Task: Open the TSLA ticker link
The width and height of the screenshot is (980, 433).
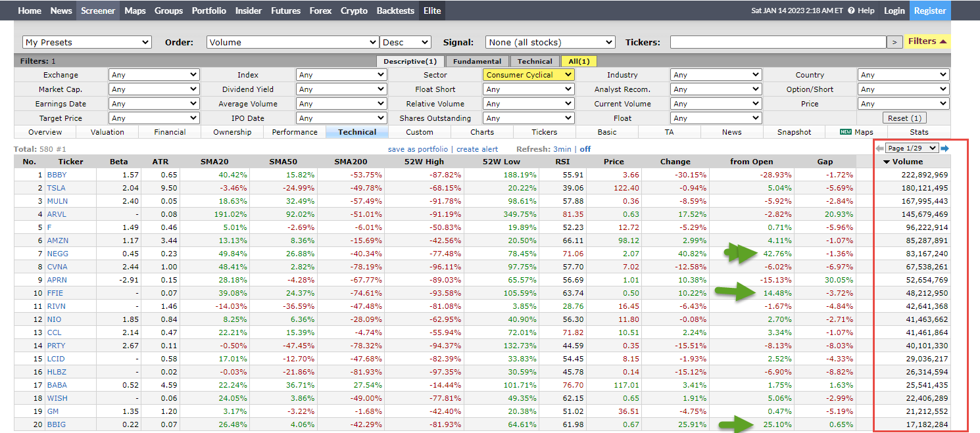Action: pyautogui.click(x=56, y=188)
